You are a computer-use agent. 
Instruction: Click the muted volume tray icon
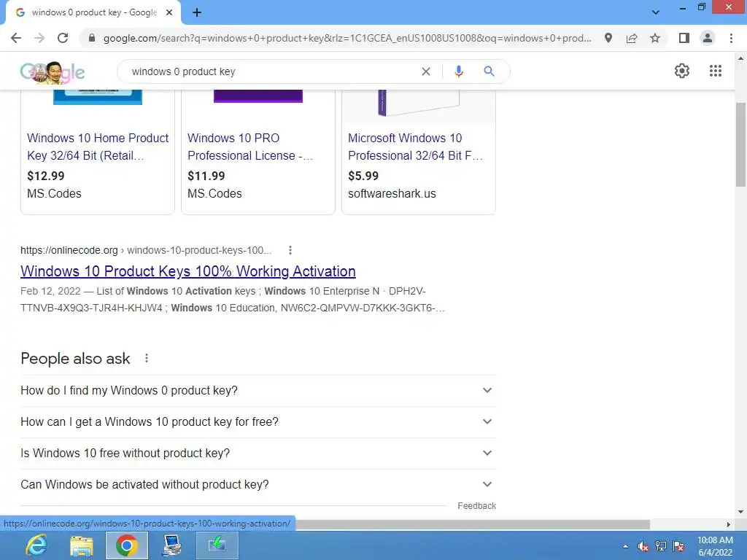(x=643, y=546)
